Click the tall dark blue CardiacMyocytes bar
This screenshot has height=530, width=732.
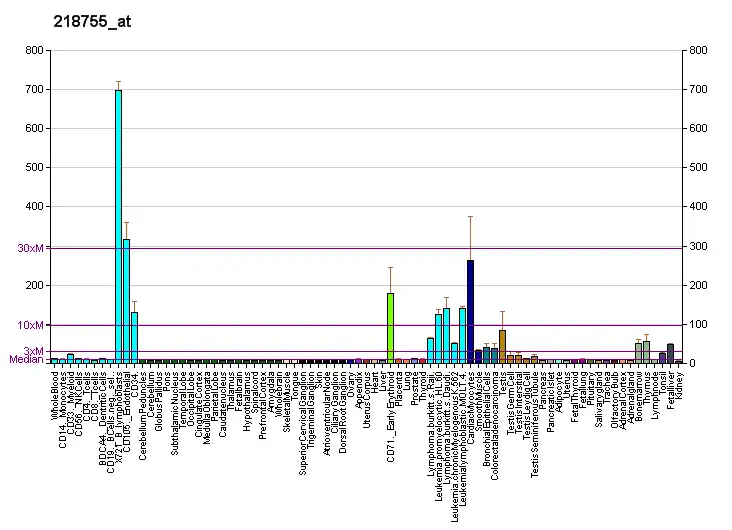point(470,311)
